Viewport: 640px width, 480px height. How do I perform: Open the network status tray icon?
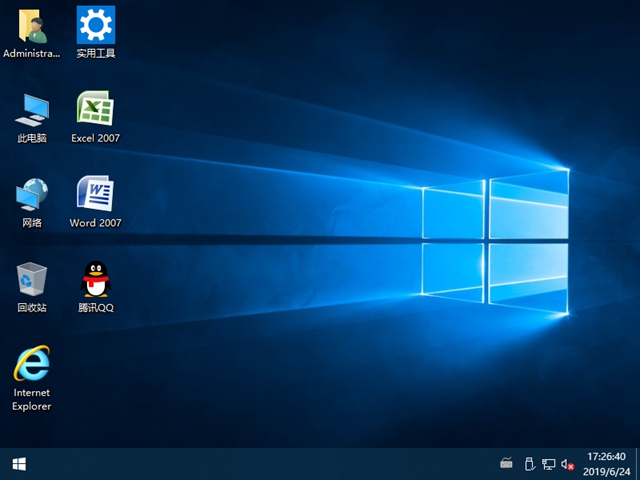[548, 464]
